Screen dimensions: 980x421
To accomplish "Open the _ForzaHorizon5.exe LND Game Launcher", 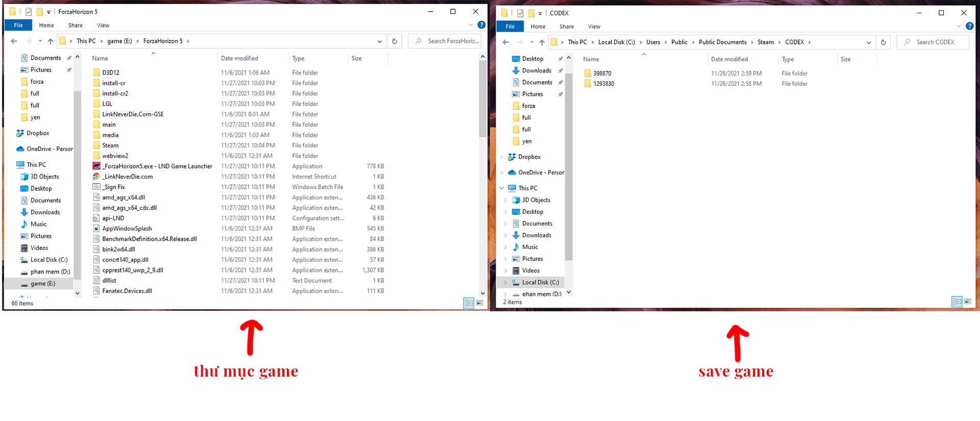I will 157,166.
